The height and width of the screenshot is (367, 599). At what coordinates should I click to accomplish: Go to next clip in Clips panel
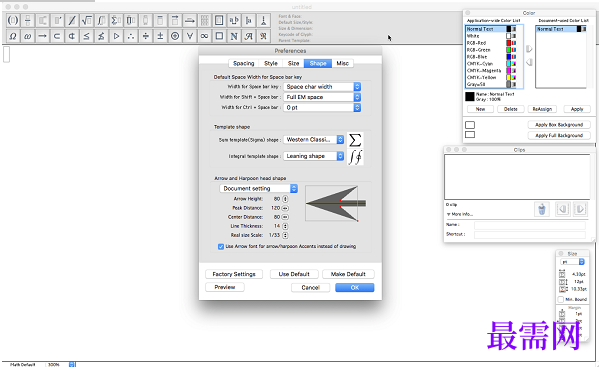(x=580, y=209)
